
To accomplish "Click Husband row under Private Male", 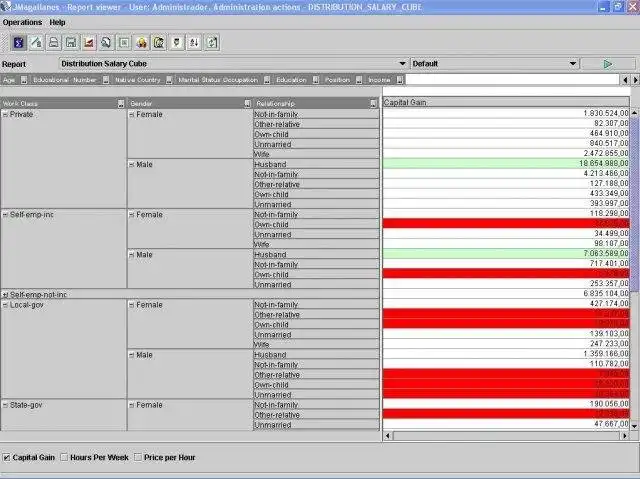I will click(316, 164).
